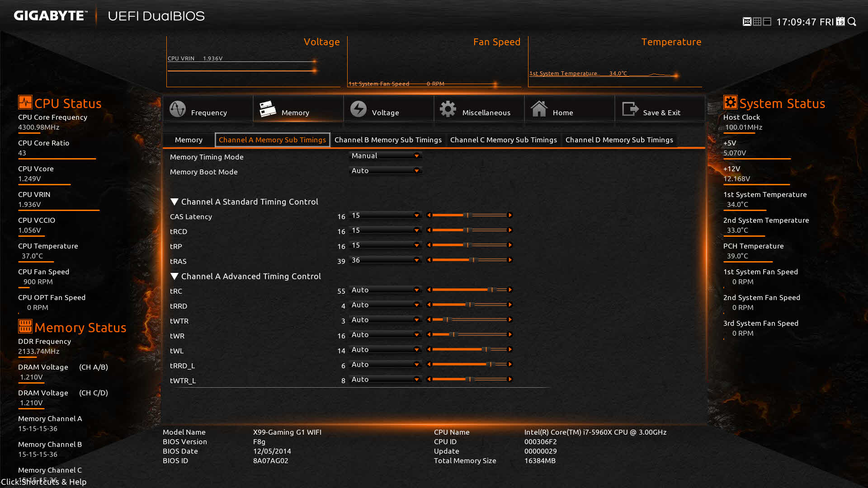
Task: Click the Miscellaneous gear icon
Action: tap(448, 109)
